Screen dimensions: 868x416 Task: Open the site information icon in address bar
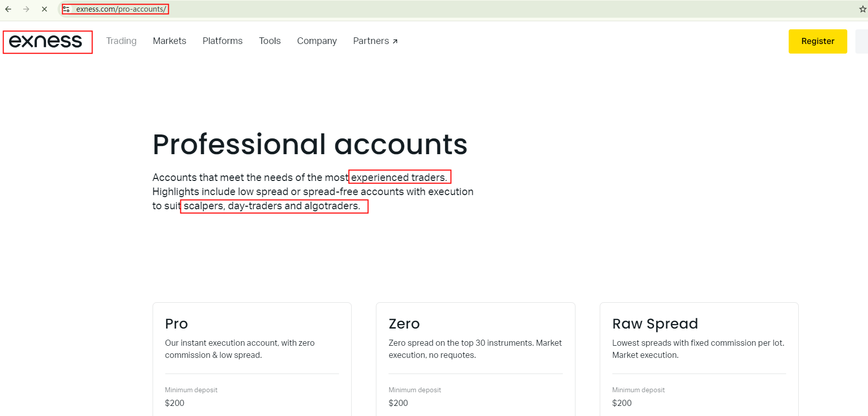click(66, 9)
